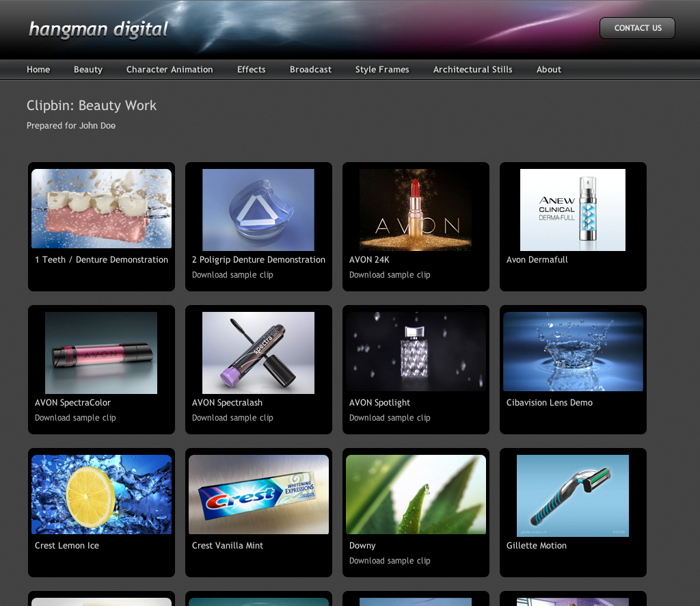
Task: Download sample clip for AVON Spotlight
Action: 390,418
